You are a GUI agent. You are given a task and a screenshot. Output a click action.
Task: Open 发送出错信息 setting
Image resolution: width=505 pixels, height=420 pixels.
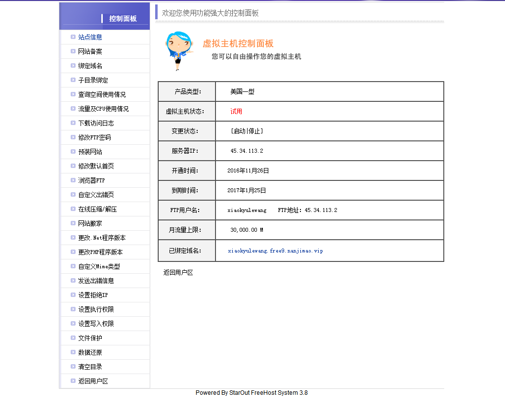pyautogui.click(x=96, y=281)
